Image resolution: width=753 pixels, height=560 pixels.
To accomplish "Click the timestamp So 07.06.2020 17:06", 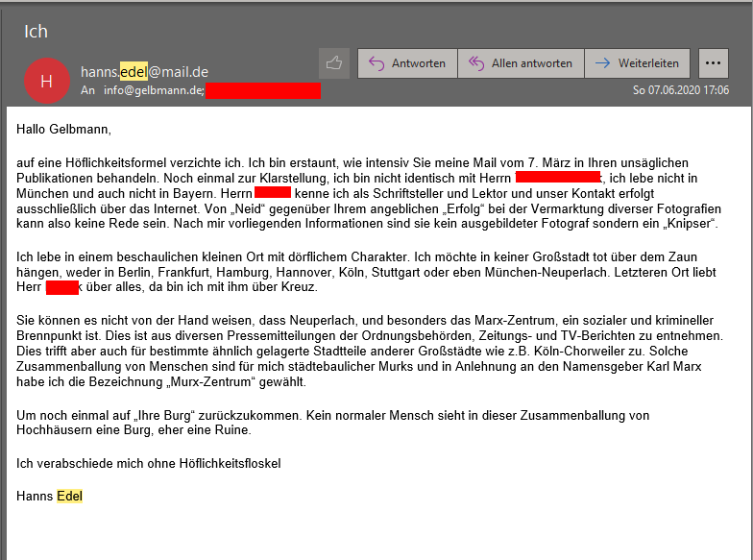I will (681, 90).
